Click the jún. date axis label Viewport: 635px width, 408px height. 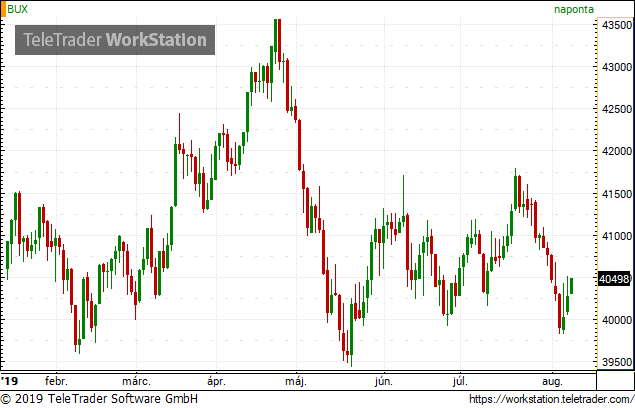pos(384,381)
